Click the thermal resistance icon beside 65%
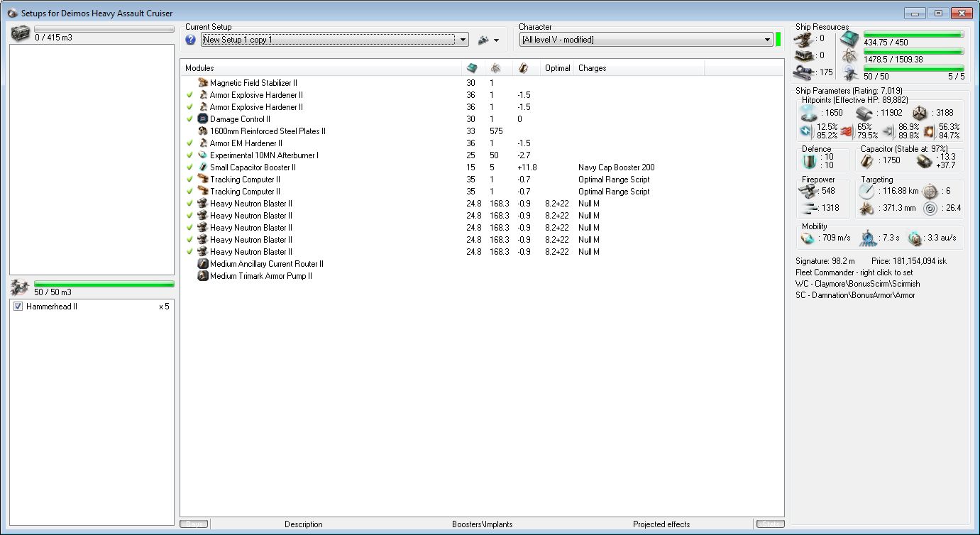 pyautogui.click(x=846, y=131)
